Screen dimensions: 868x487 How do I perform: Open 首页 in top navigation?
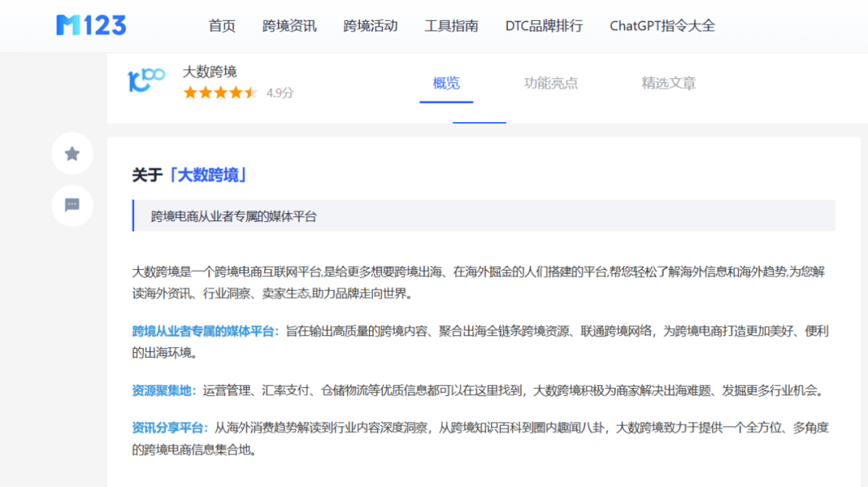coord(222,26)
